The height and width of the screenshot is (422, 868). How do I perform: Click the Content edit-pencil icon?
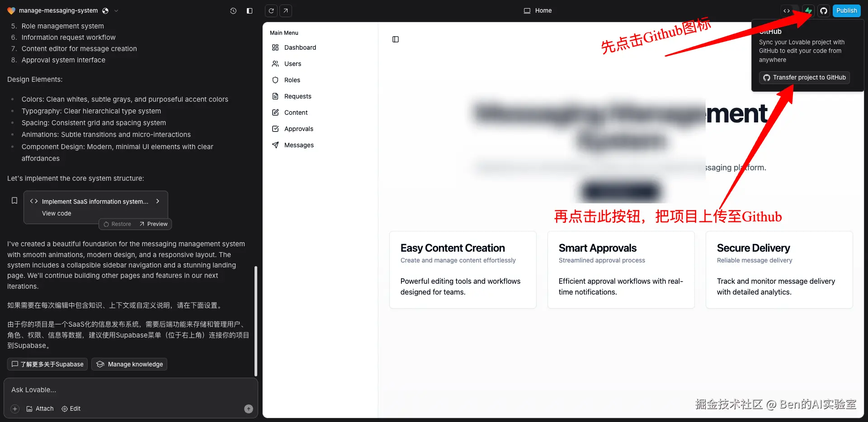(x=275, y=113)
